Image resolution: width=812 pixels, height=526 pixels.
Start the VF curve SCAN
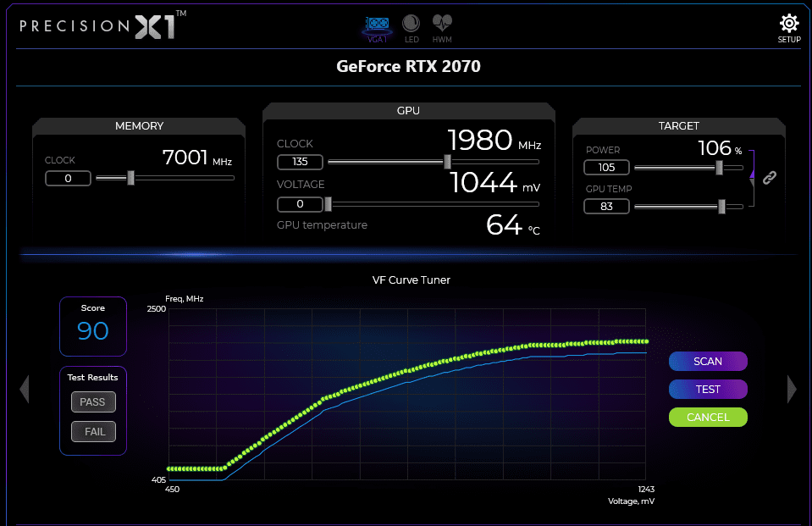(708, 361)
